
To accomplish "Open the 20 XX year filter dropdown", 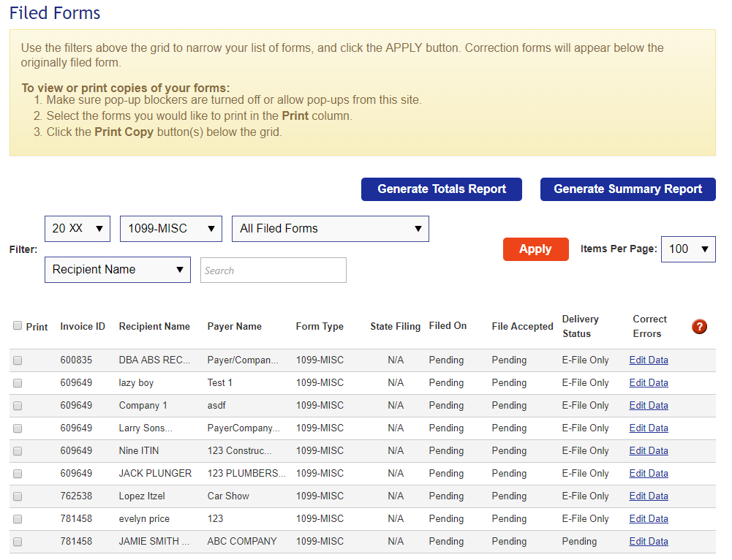I will pyautogui.click(x=78, y=229).
